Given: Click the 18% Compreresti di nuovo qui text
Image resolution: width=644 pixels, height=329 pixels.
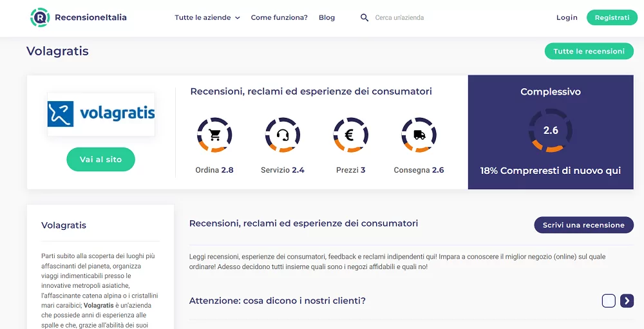Looking at the screenshot, I should coord(551,171).
